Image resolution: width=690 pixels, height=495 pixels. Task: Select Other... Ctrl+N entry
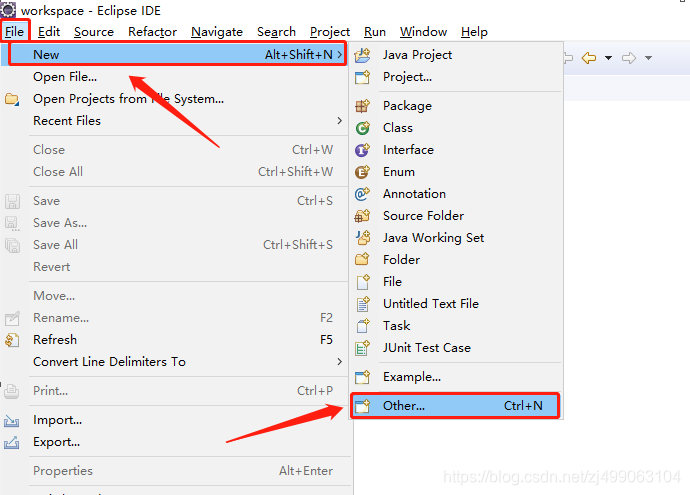455,406
